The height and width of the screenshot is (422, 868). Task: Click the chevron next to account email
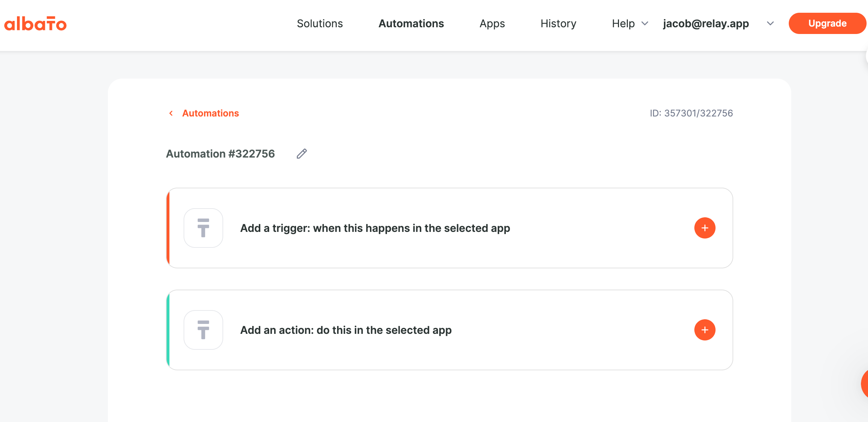click(x=770, y=24)
